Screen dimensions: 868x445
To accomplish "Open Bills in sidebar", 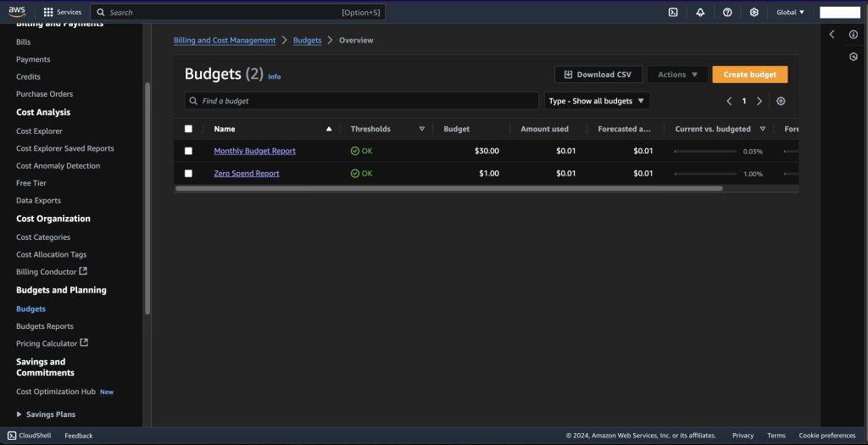I will pos(23,42).
